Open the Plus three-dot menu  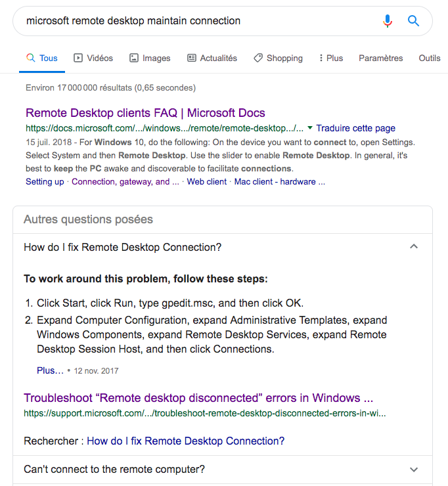click(x=331, y=58)
